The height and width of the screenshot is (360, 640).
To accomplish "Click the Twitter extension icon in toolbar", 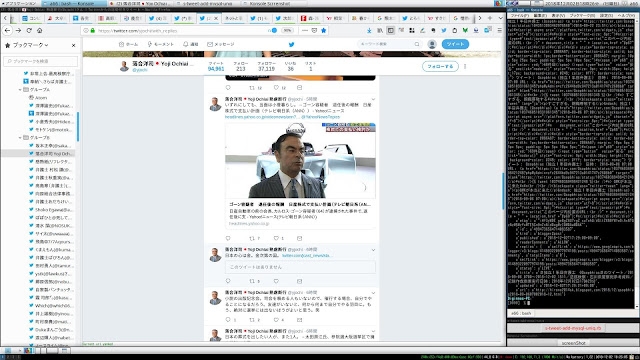I will pos(444,31).
